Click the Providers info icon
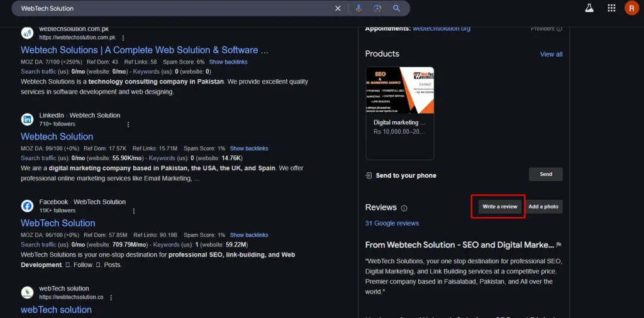644x318 pixels. pyautogui.click(x=559, y=29)
